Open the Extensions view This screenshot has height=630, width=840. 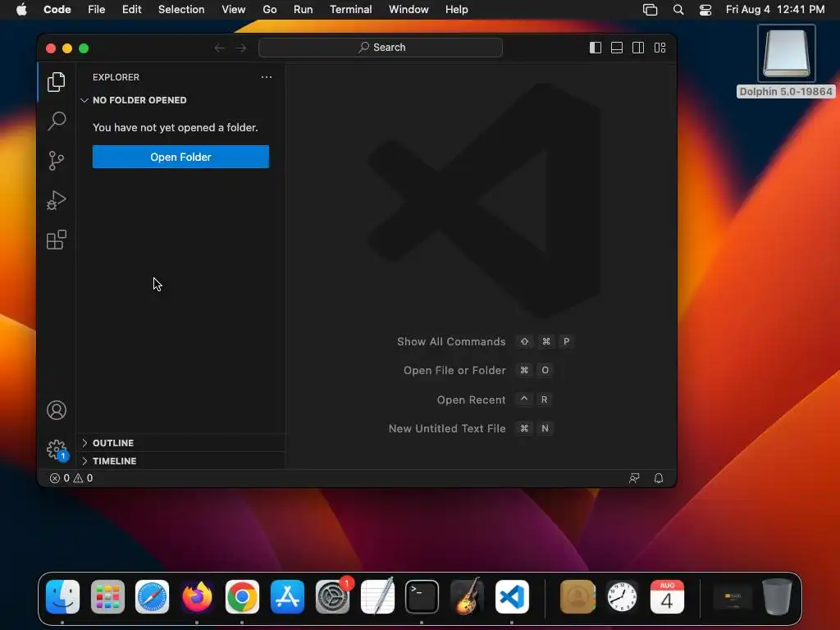57,240
